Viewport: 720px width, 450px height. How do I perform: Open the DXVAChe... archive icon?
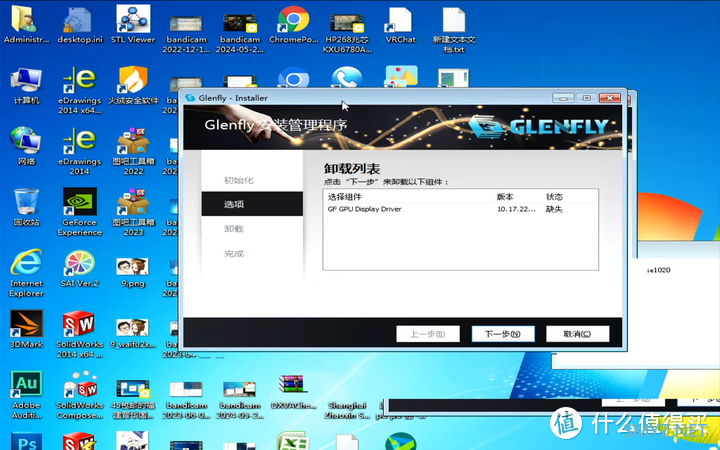(293, 391)
